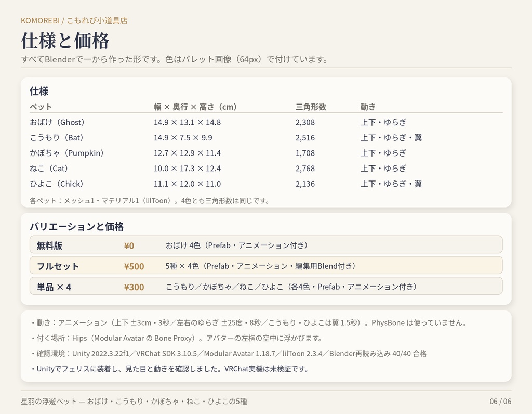Click the triangle count 2,768
The image size is (532, 414).
point(305,169)
